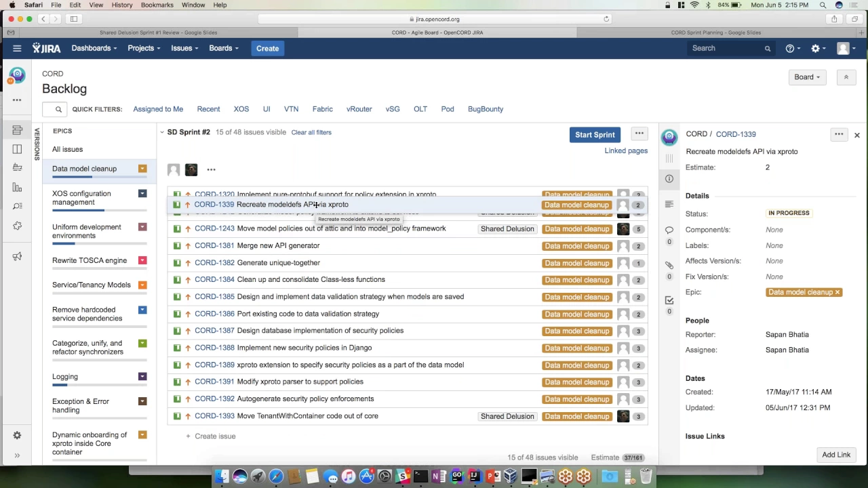Expand the sidebar with double-chevron icon
868x488 pixels.
coord(17,455)
